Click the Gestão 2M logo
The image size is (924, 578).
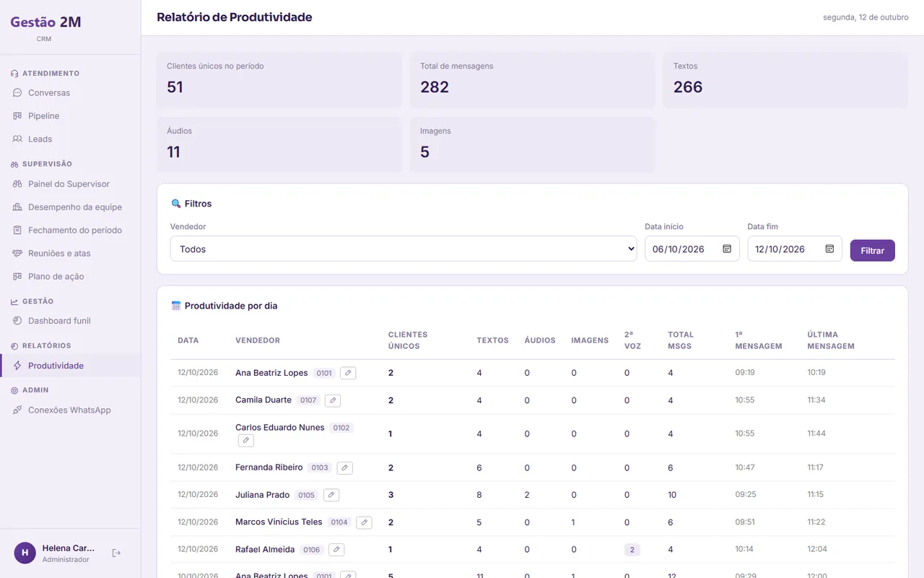click(x=45, y=22)
